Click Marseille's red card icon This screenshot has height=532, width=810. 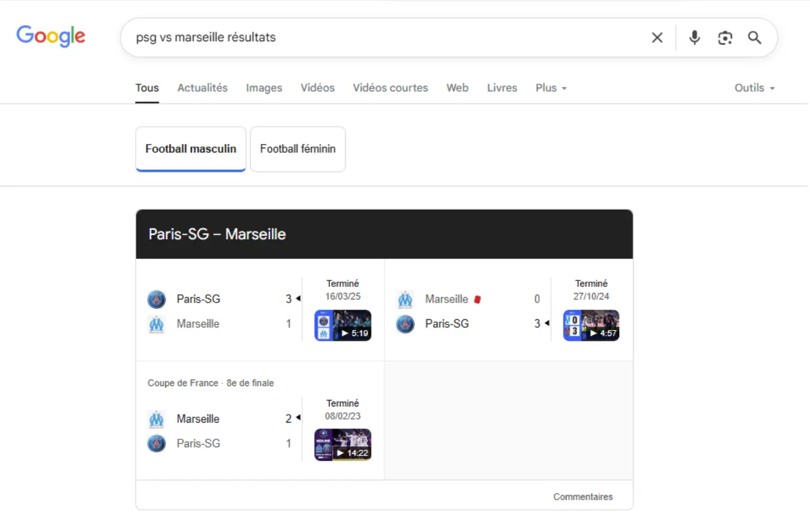[477, 299]
